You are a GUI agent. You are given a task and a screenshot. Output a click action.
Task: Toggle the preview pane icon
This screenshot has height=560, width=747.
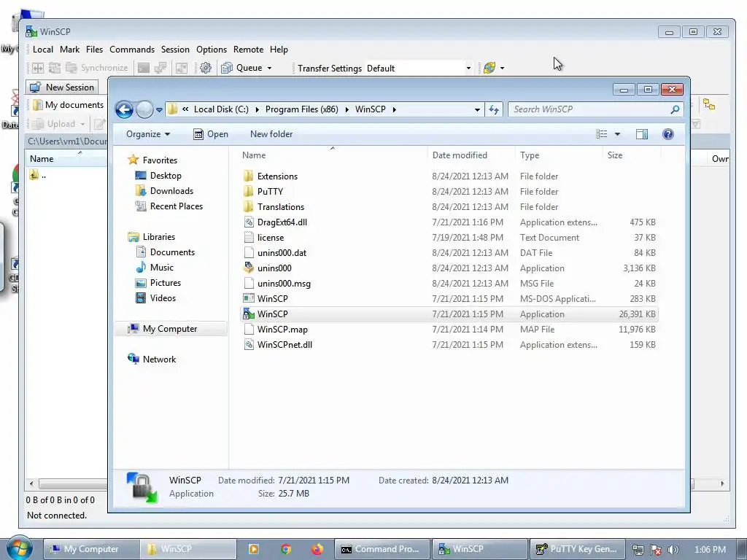[642, 134]
